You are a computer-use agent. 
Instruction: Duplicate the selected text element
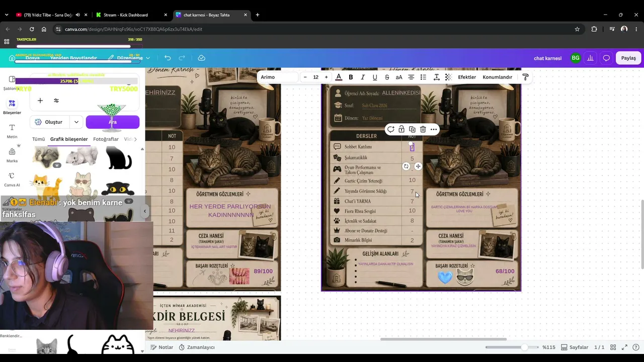pos(412,129)
